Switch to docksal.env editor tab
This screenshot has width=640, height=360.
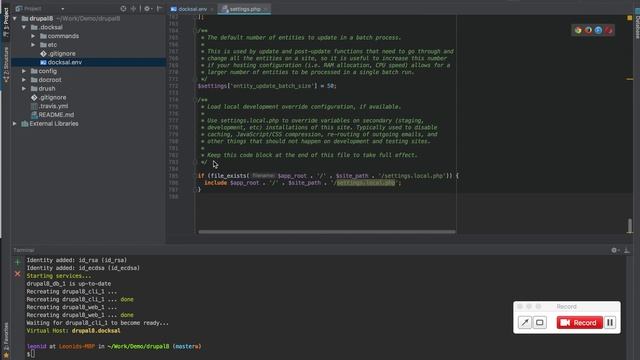(192, 9)
